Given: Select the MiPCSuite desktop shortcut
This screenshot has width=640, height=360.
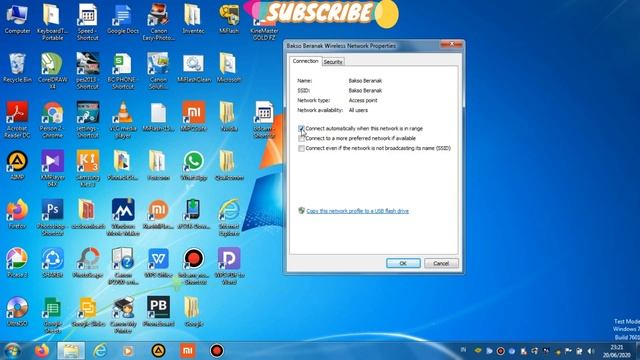Looking at the screenshot, I should tap(193, 116).
